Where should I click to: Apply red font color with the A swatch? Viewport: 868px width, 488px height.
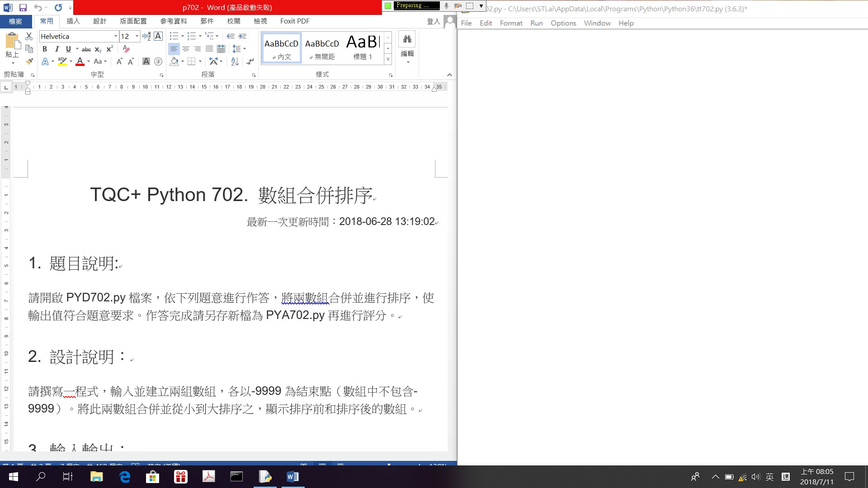pyautogui.click(x=80, y=61)
